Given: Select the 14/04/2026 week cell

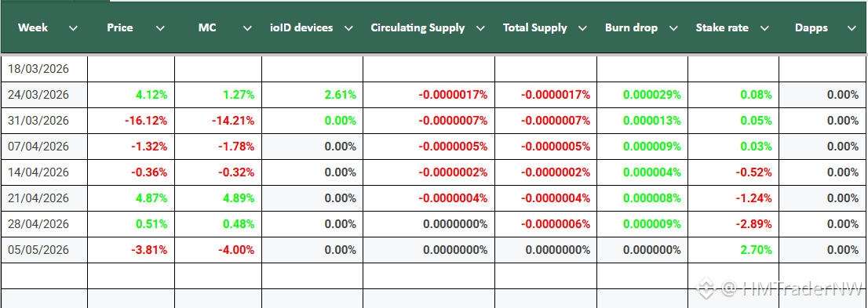Looking at the screenshot, I should [x=44, y=172].
